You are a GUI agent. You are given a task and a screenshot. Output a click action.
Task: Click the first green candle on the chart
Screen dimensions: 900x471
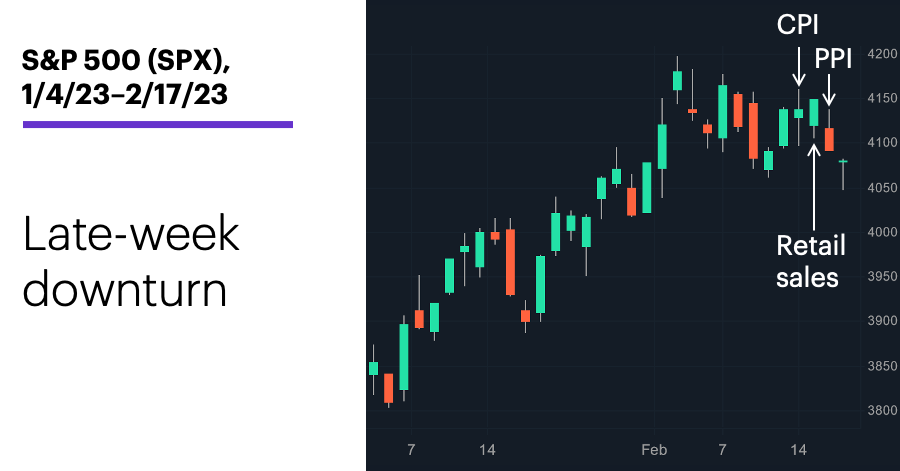pyautogui.click(x=373, y=368)
